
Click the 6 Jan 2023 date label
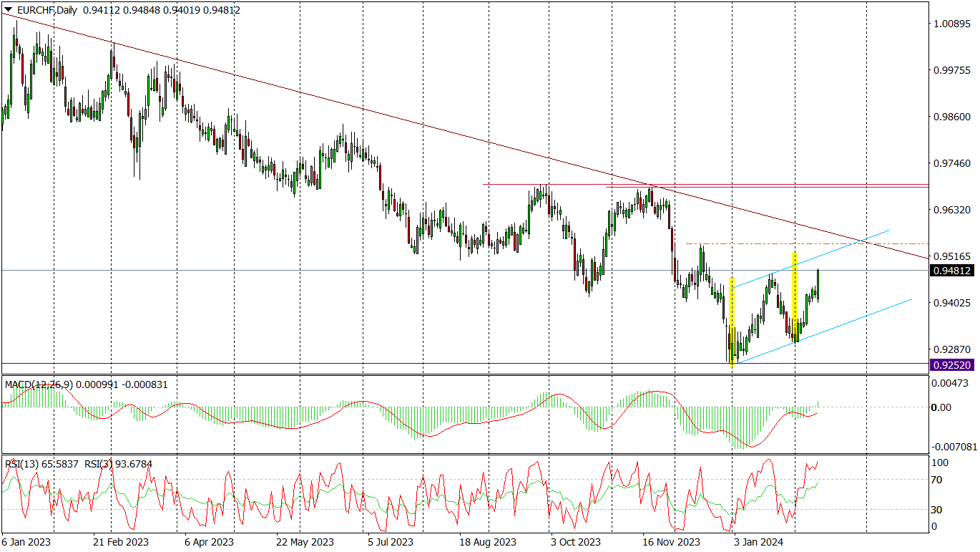coord(26,542)
